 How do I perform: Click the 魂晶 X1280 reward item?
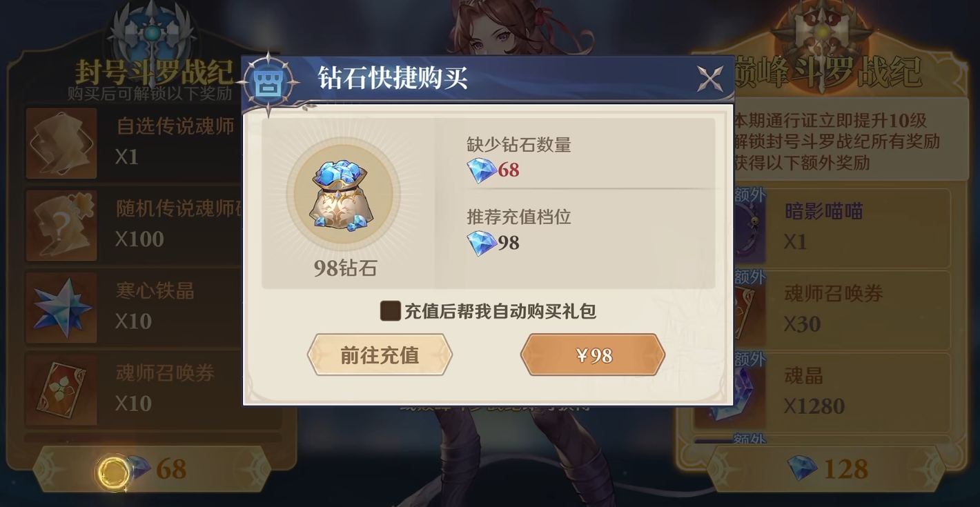coord(821,391)
